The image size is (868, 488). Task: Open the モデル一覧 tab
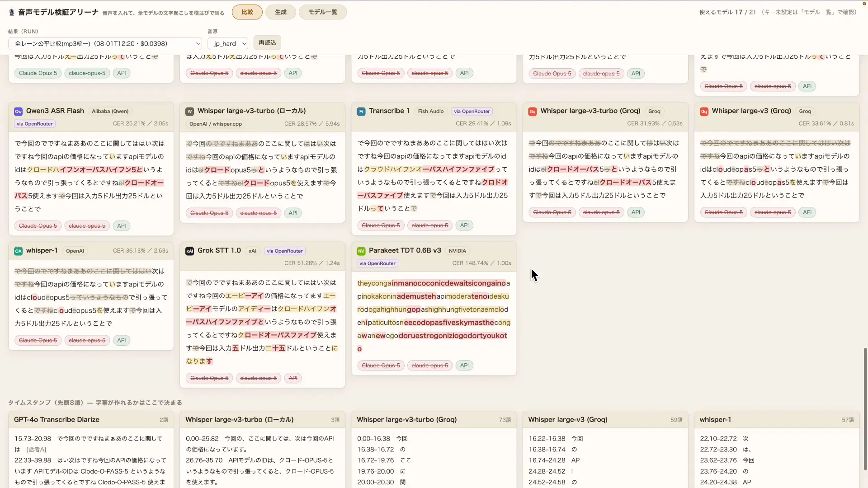tap(323, 12)
